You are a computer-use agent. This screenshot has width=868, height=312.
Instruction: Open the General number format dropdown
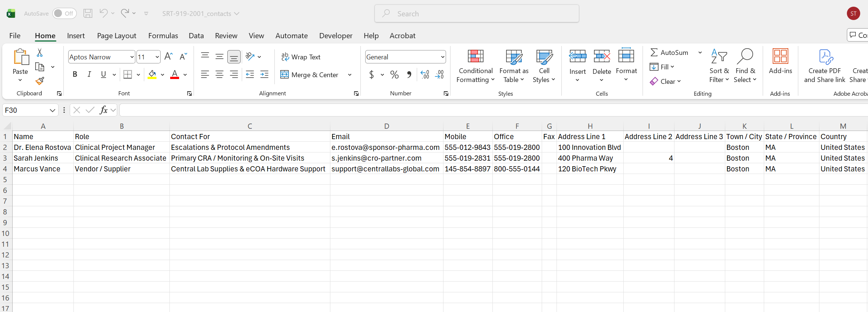[x=443, y=57]
